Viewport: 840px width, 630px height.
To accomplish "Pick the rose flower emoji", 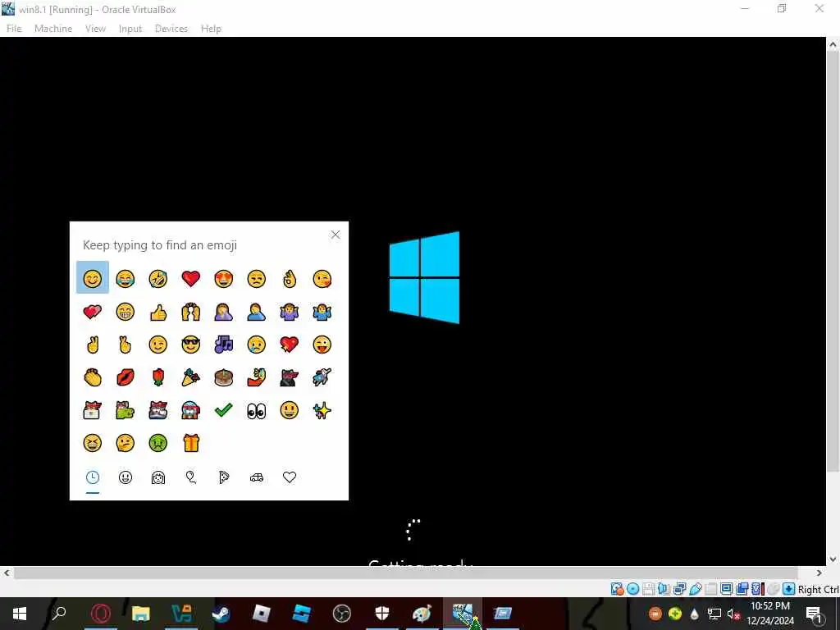I will tap(158, 377).
